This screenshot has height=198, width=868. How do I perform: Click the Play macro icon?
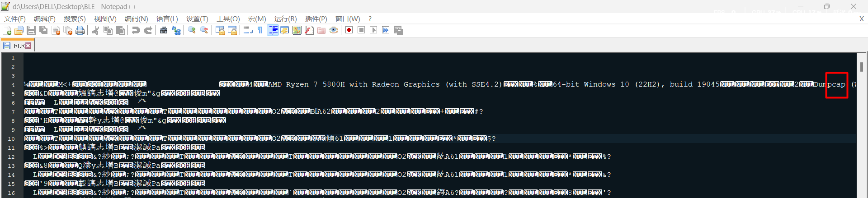[373, 30]
